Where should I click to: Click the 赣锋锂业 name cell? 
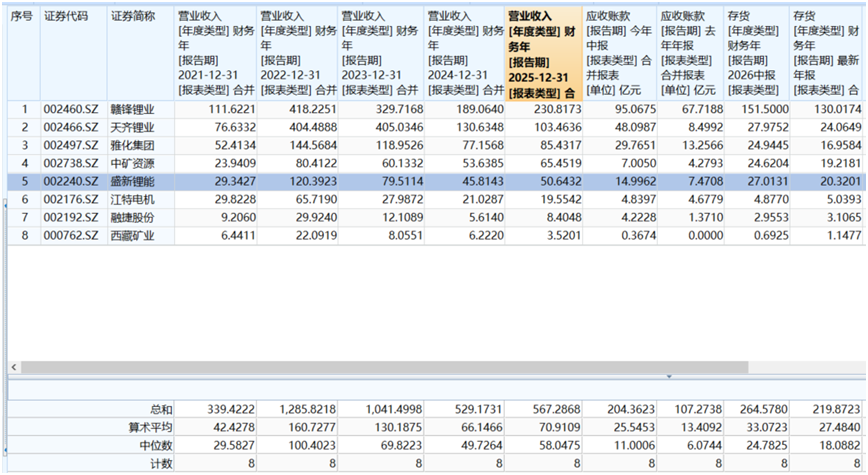pos(141,110)
